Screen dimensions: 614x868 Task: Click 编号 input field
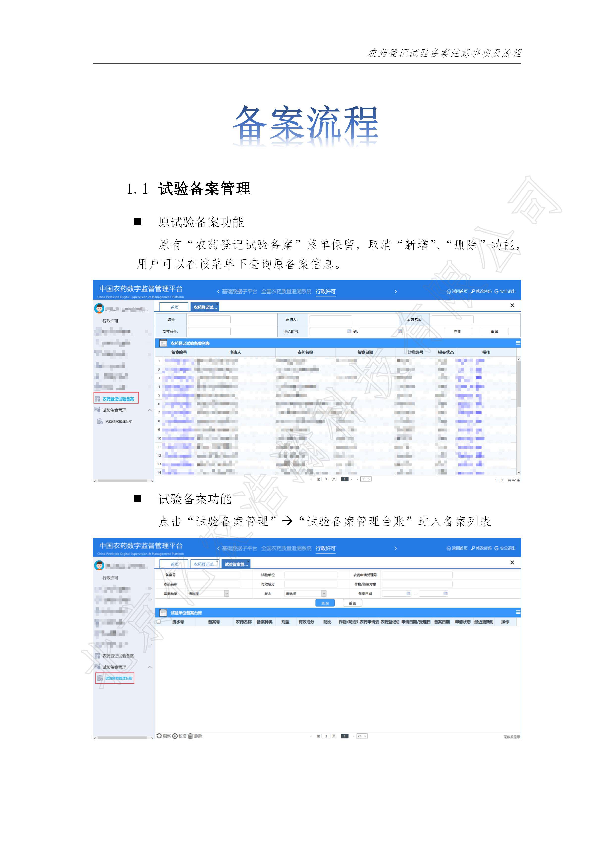[x=209, y=320]
